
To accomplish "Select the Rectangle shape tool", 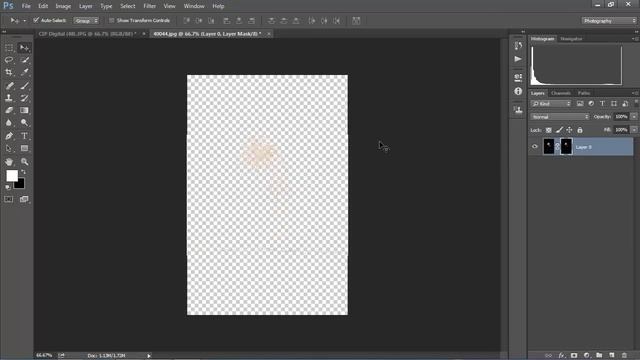I will click(x=24, y=149).
